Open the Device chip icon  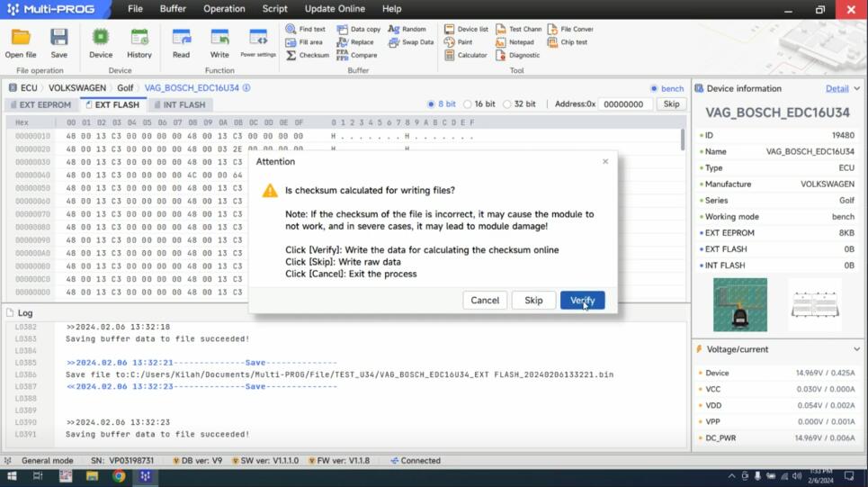point(101,38)
